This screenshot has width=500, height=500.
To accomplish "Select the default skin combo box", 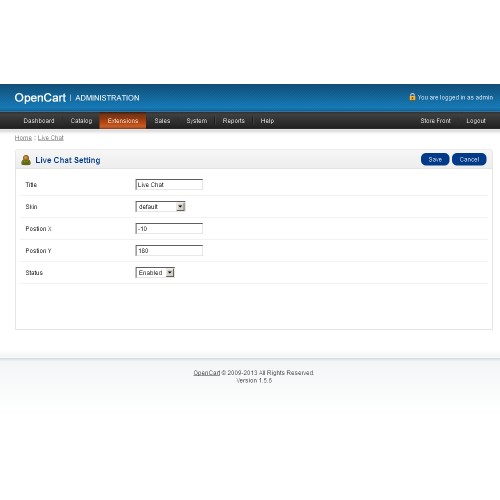I will tap(160, 207).
